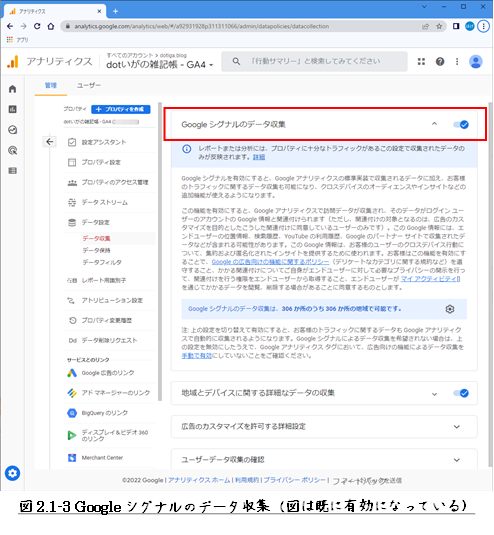Image resolution: width=494 pixels, height=535 pixels.
Task: Open the Configure table icon in left rail
Action: click(x=13, y=171)
